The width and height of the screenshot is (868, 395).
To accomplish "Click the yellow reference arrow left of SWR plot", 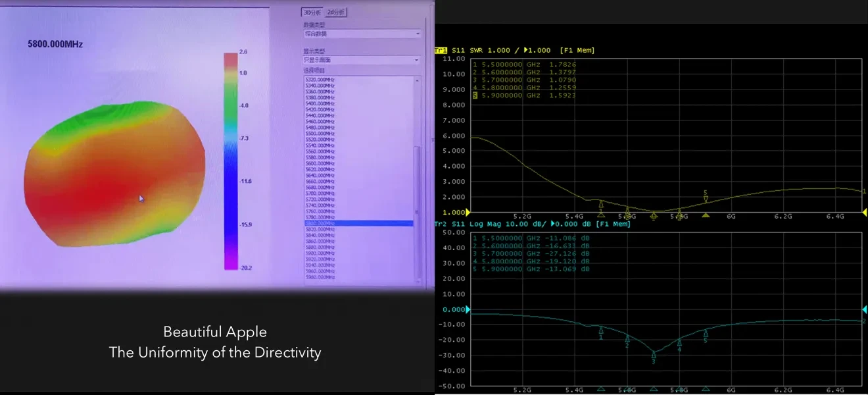I will (468, 213).
